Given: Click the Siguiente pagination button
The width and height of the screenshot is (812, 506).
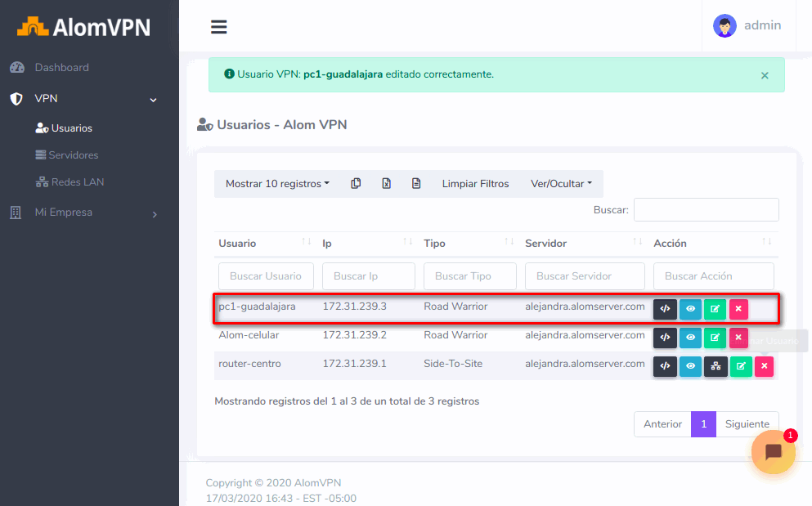Looking at the screenshot, I should click(747, 424).
